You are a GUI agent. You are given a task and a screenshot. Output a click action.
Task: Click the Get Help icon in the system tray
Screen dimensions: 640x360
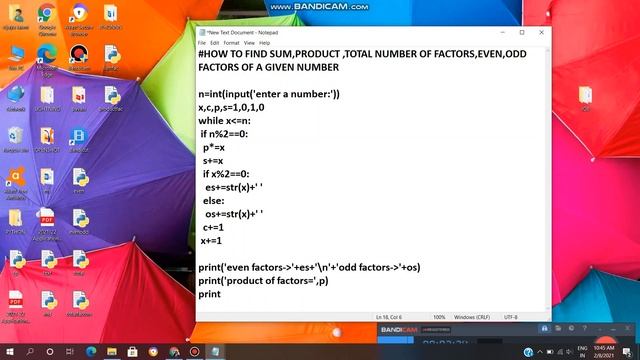pos(528,352)
